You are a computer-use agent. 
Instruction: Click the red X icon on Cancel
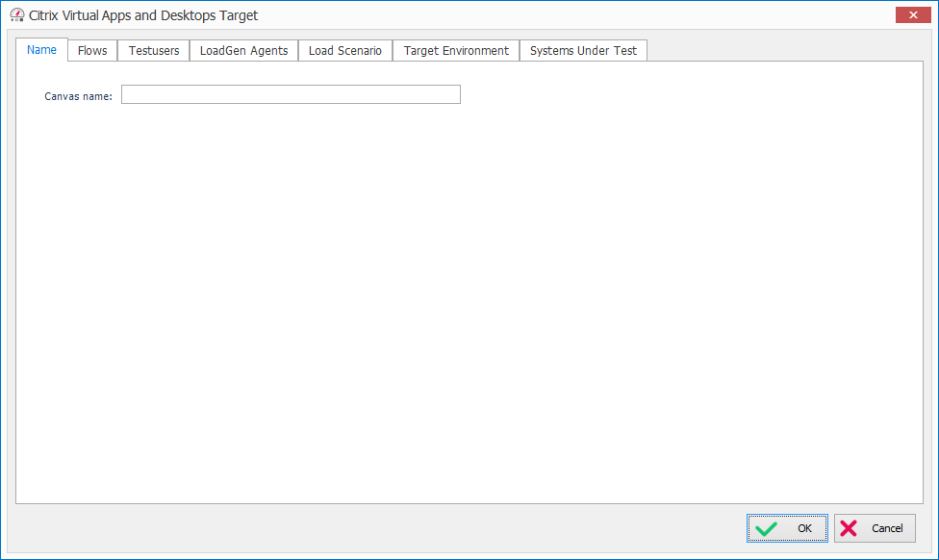pos(849,528)
